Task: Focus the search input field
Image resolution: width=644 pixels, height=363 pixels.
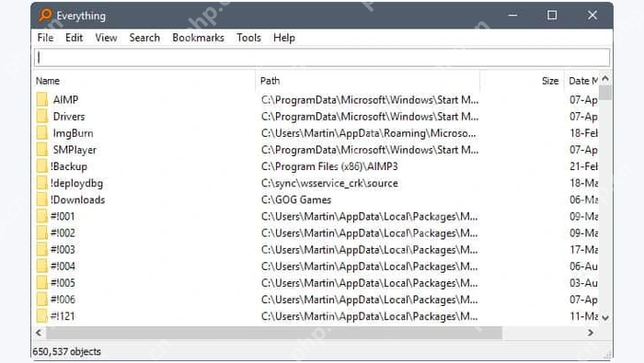Action: pyautogui.click(x=322, y=57)
